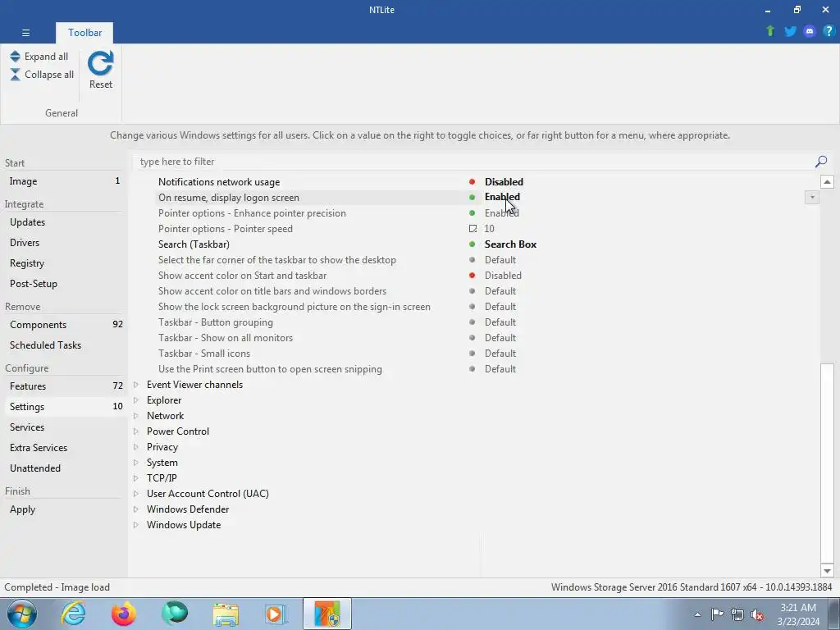Image resolution: width=840 pixels, height=630 pixels.
Task: Click the muted volume tray icon
Action: point(757,615)
